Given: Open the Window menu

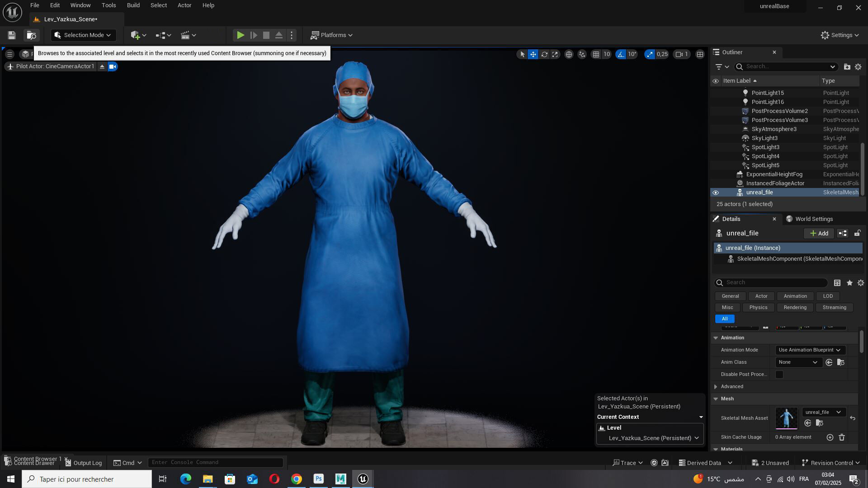Looking at the screenshot, I should tap(80, 5).
